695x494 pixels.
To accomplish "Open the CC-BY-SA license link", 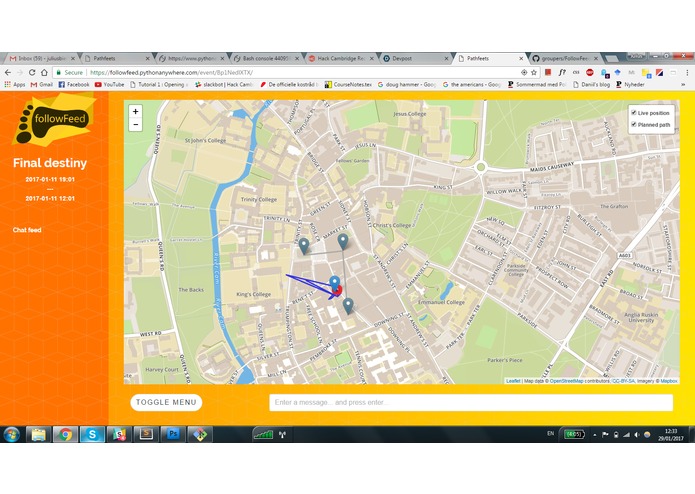I will coord(622,381).
